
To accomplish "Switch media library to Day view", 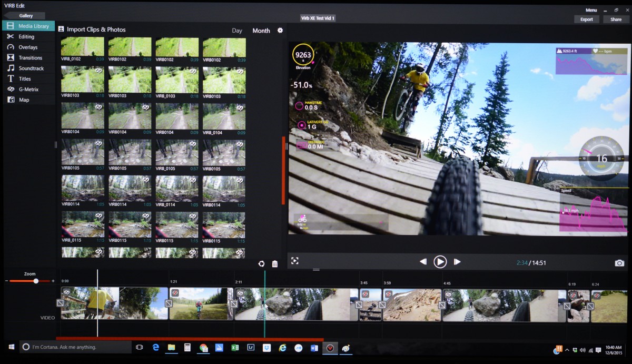I will 237,31.
